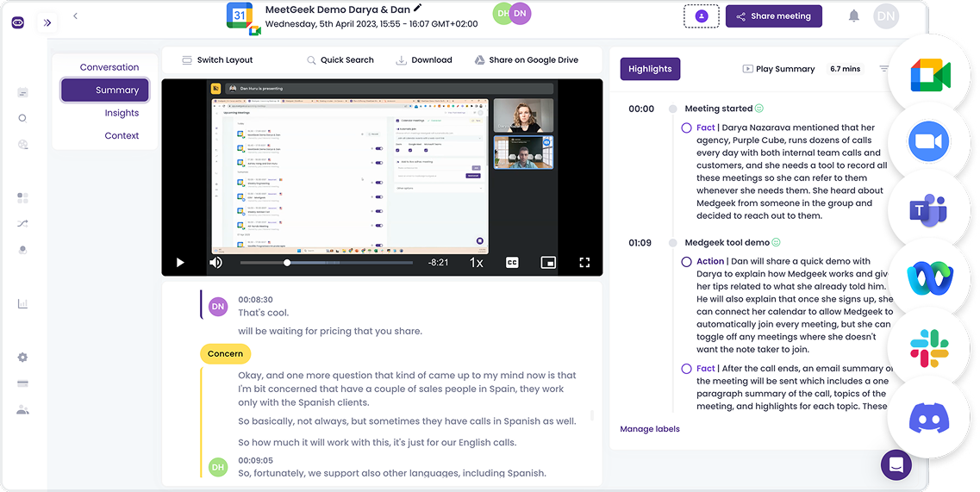
Task: Select the Highlights tab button
Action: tap(650, 69)
